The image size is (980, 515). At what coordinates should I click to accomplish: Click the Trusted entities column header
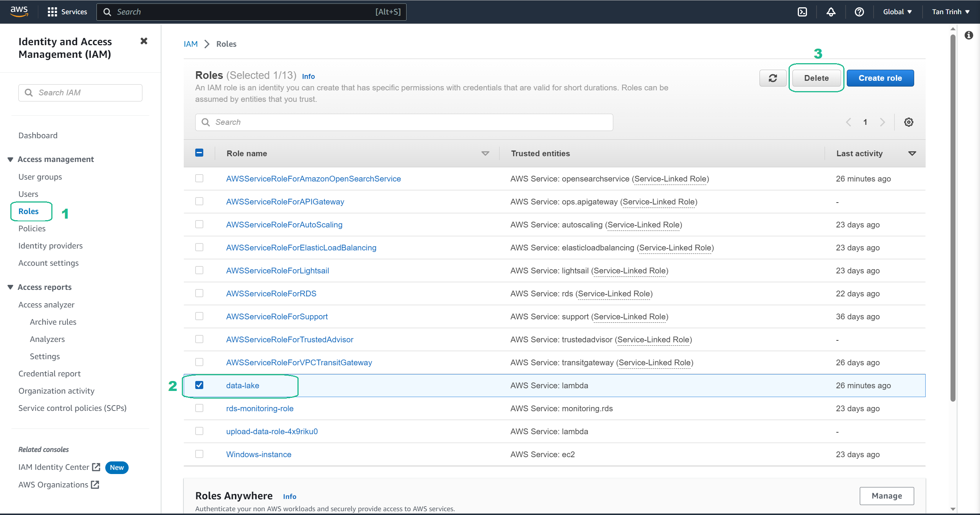coord(541,154)
